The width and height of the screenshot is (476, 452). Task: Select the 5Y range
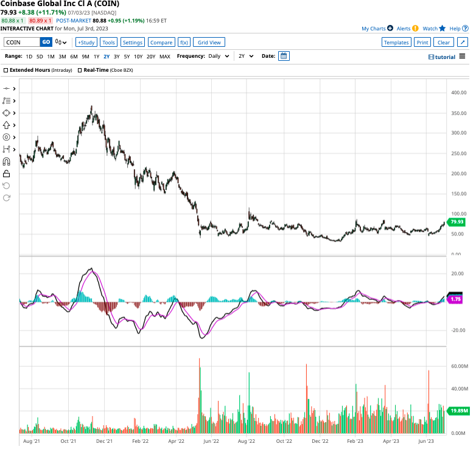coord(127,57)
